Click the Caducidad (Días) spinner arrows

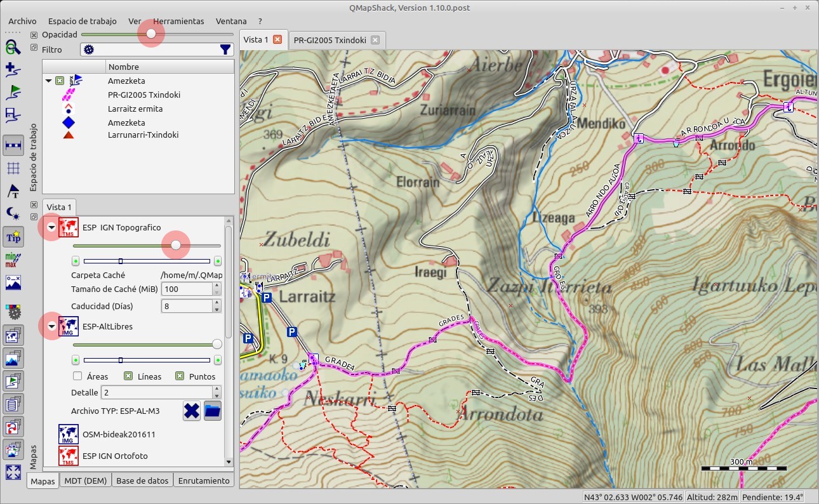coord(216,306)
